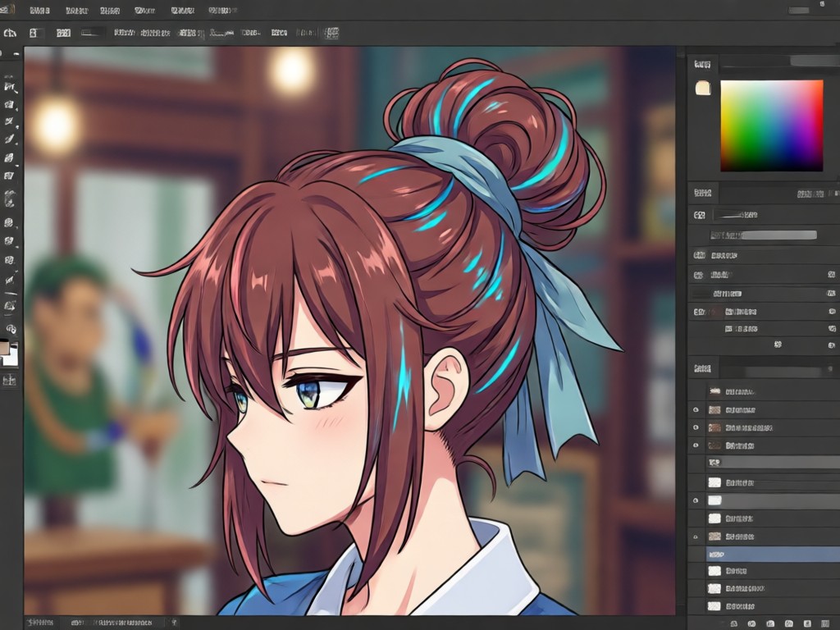Image resolution: width=840 pixels, height=630 pixels.
Task: Click the first menu item in the menu bar
Action: tap(39, 10)
